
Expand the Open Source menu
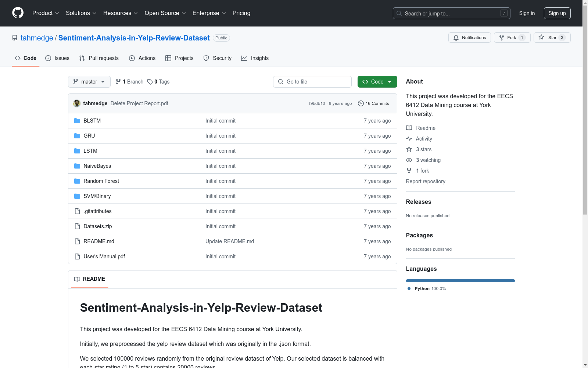(x=165, y=13)
